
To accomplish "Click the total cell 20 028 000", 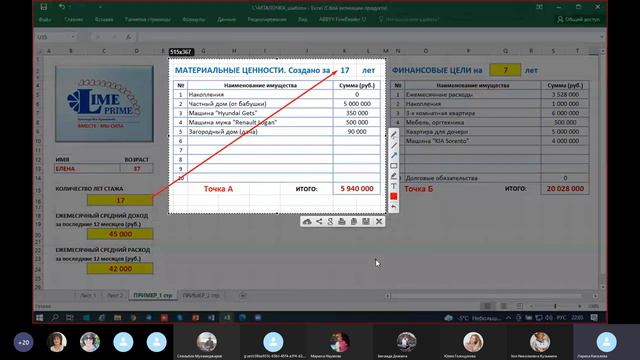I will pos(565,189).
